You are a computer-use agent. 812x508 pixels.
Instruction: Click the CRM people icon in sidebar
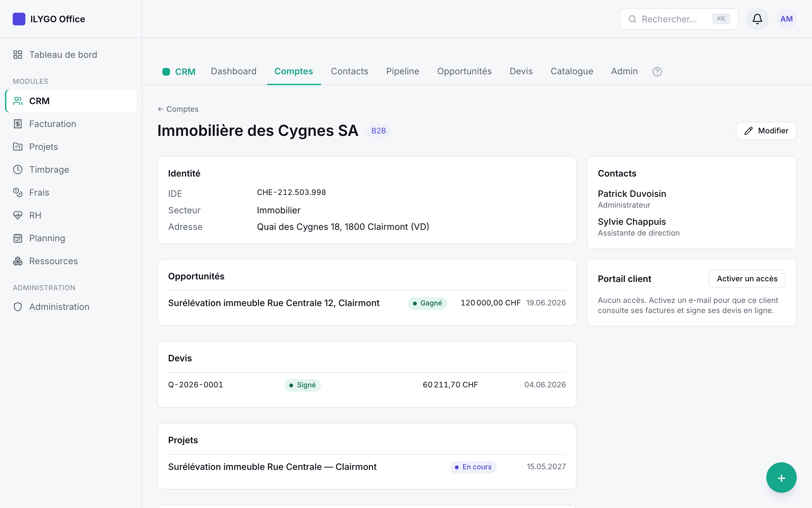pyautogui.click(x=18, y=101)
